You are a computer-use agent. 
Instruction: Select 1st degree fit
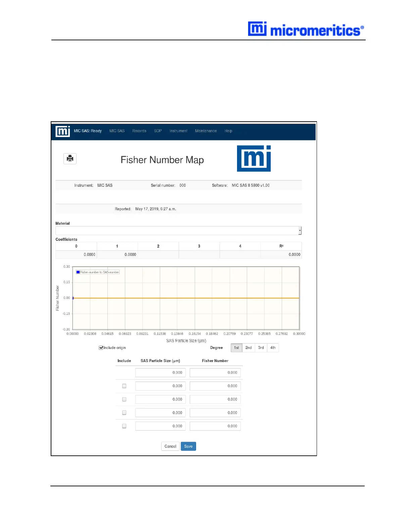236,348
